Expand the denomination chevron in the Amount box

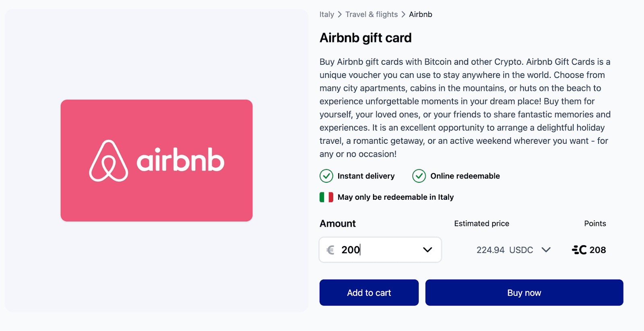(427, 250)
